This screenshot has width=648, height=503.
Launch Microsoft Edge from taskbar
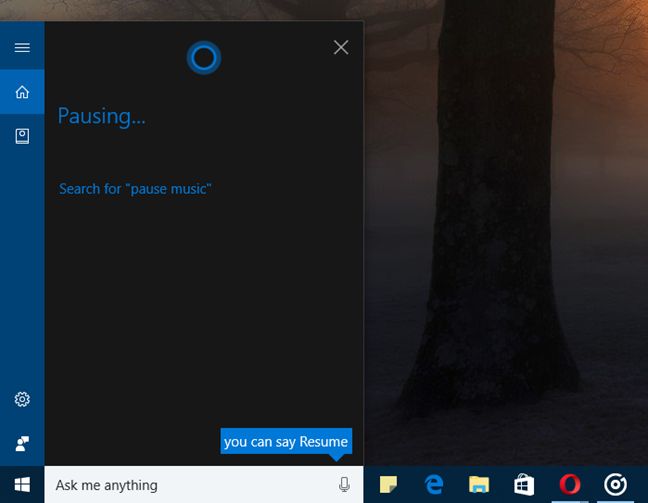(434, 484)
